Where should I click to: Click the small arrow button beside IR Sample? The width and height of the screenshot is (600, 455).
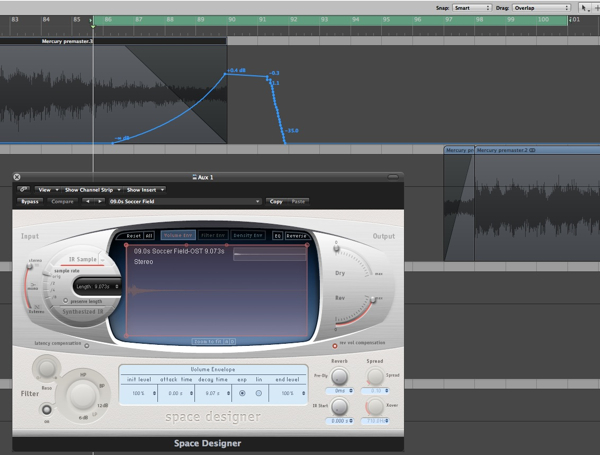tap(103, 260)
